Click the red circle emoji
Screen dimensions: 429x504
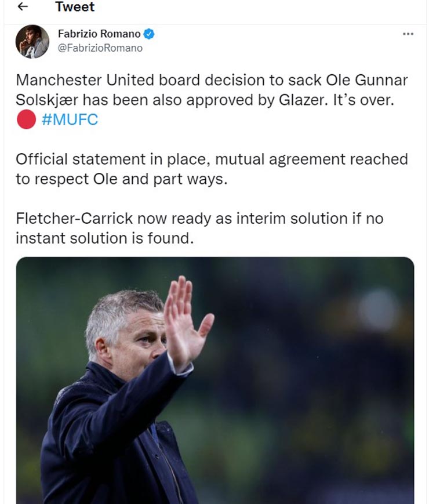26,121
